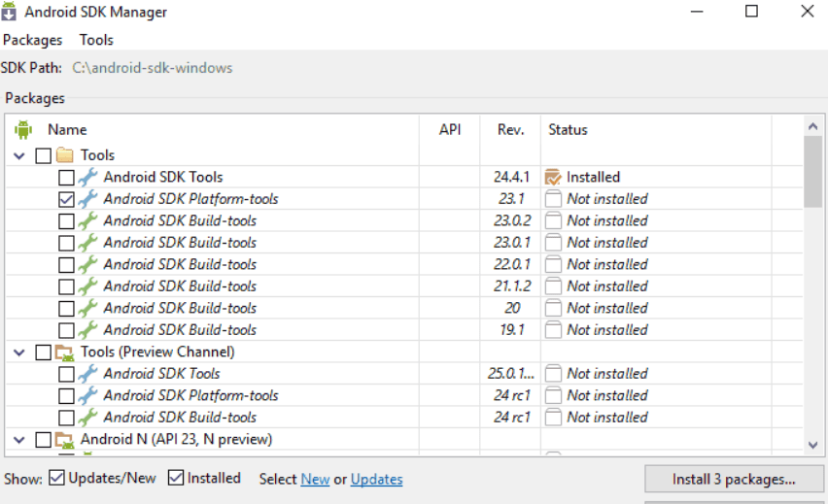Click the Select New link
This screenshot has height=504, width=828.
click(315, 479)
